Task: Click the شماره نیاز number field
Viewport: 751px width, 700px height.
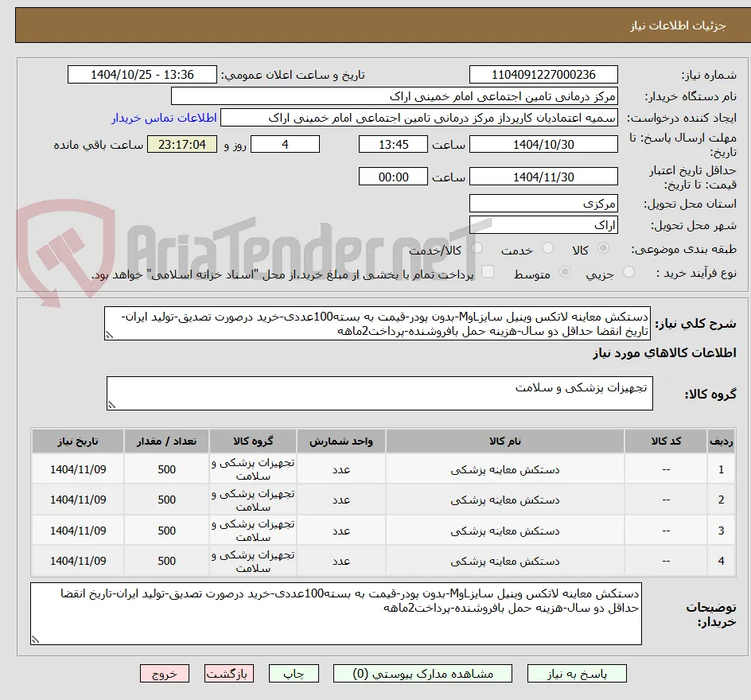Action: 543,75
